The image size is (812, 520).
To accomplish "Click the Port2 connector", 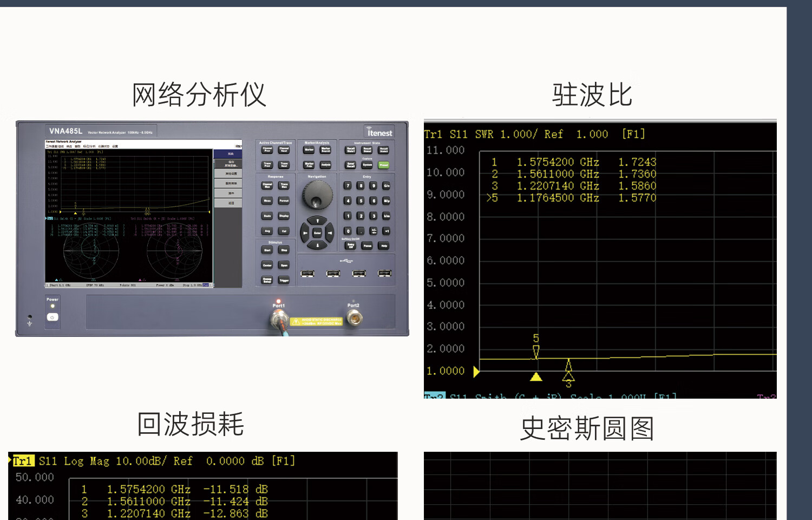I will tap(354, 318).
